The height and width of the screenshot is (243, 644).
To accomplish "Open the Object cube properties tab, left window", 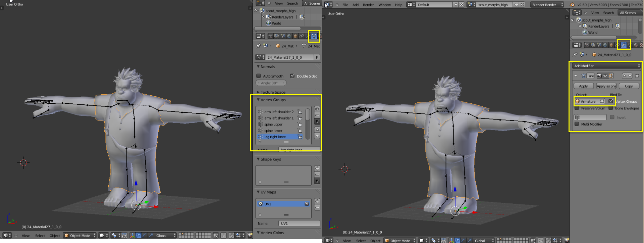I will 296,36.
